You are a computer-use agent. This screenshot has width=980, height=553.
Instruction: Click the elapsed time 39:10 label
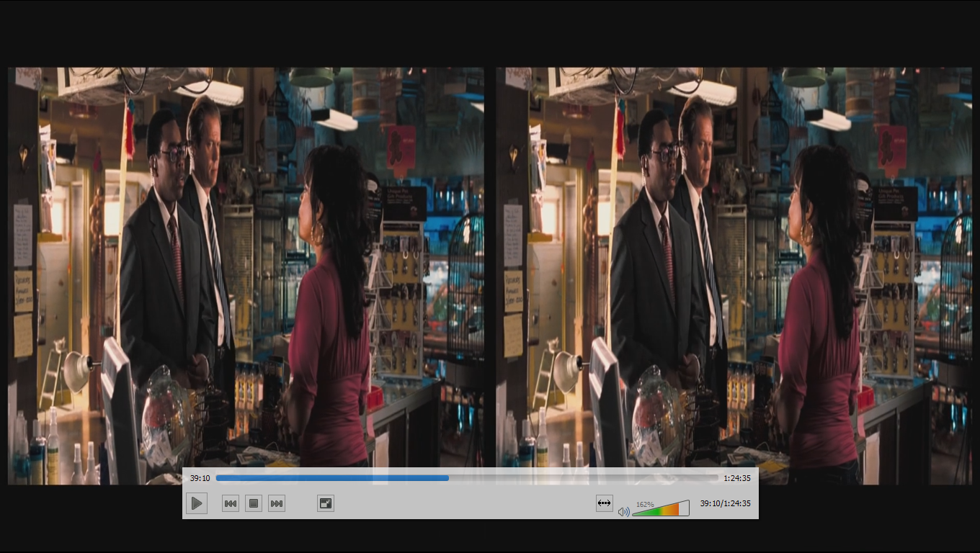click(200, 477)
